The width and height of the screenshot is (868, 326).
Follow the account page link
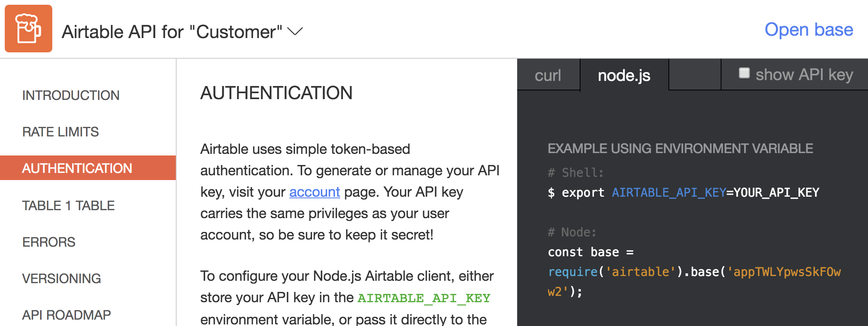[314, 192]
